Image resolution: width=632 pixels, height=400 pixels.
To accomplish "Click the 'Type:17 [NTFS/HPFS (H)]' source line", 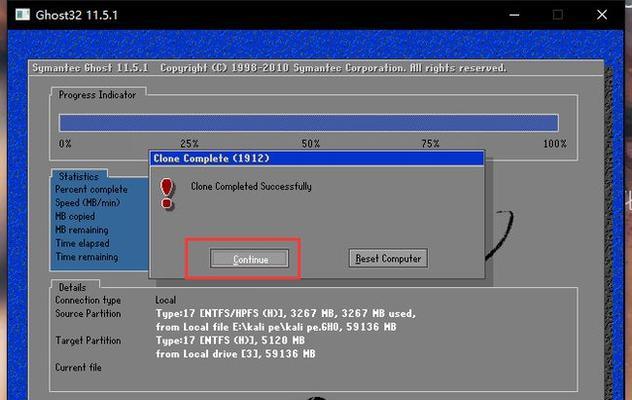I will (x=286, y=313).
